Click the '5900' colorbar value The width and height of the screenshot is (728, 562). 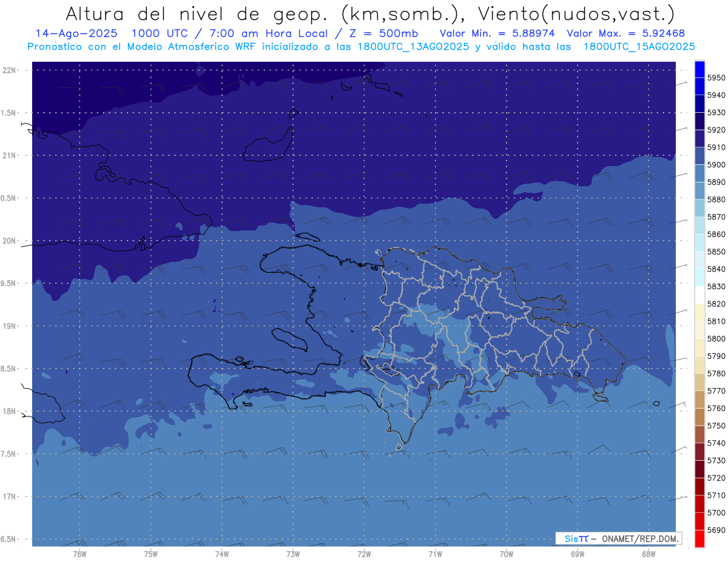tap(716, 165)
